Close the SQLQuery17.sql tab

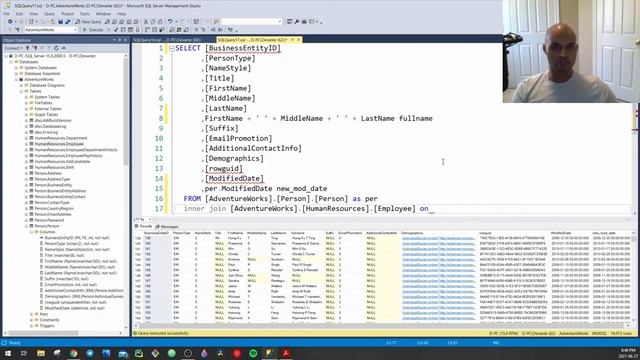[299, 40]
